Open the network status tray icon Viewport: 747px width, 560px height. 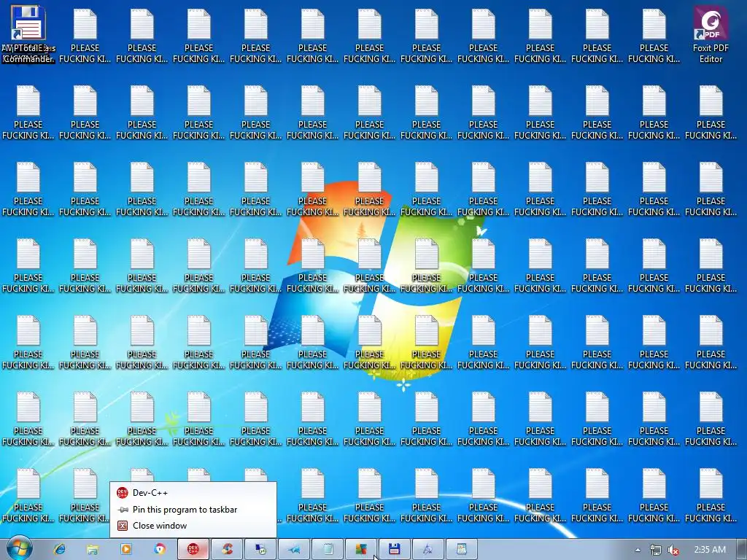(x=656, y=550)
